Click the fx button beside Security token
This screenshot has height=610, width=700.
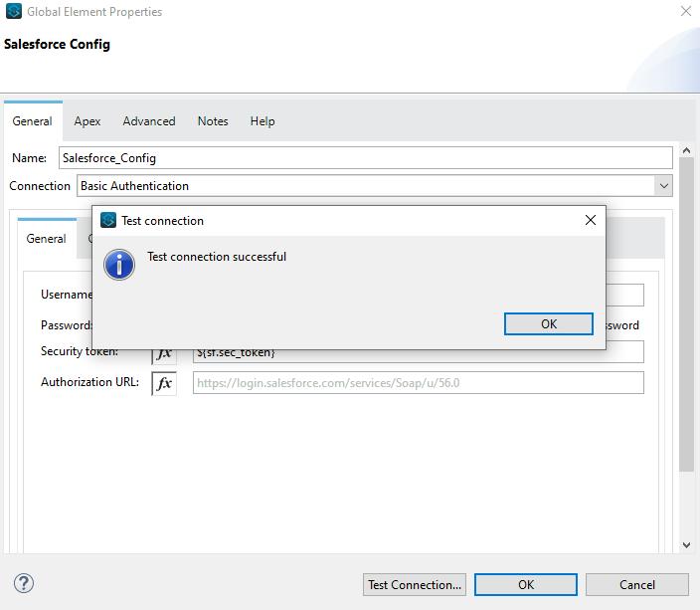pyautogui.click(x=164, y=355)
